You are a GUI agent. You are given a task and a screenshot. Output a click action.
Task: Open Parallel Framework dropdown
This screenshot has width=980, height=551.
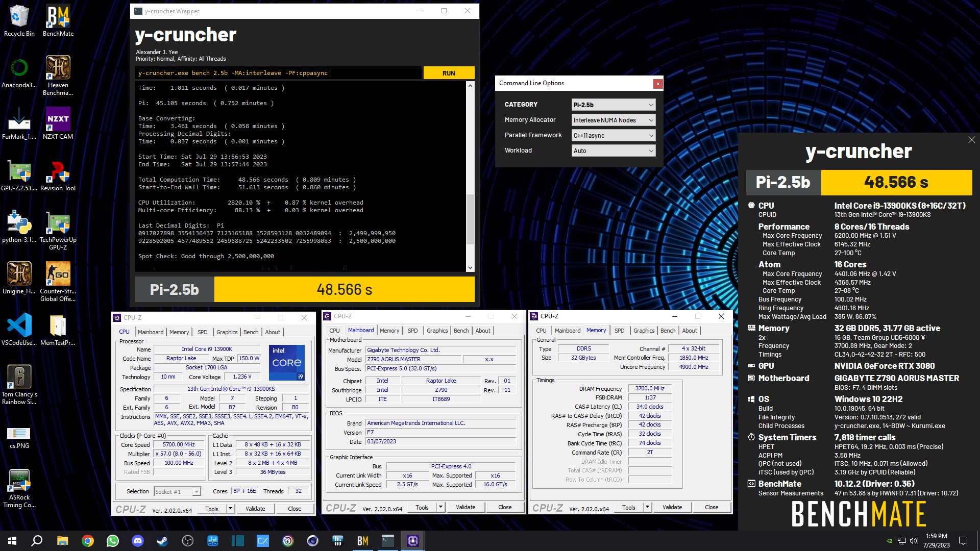pyautogui.click(x=613, y=136)
